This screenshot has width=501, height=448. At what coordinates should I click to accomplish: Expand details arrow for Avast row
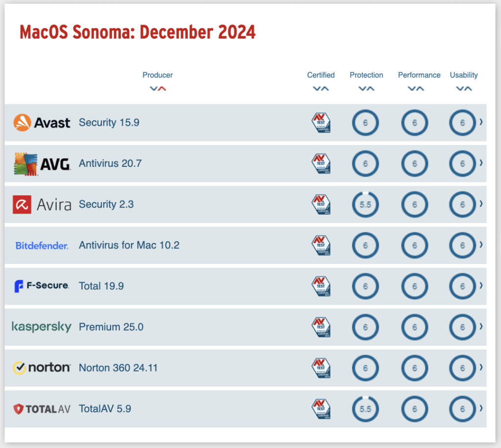point(481,122)
